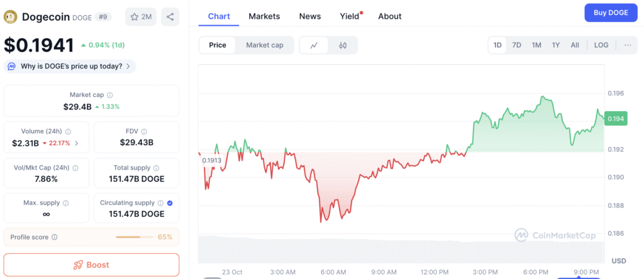
Task: Switch to candlestick chart icon
Action: click(x=343, y=45)
